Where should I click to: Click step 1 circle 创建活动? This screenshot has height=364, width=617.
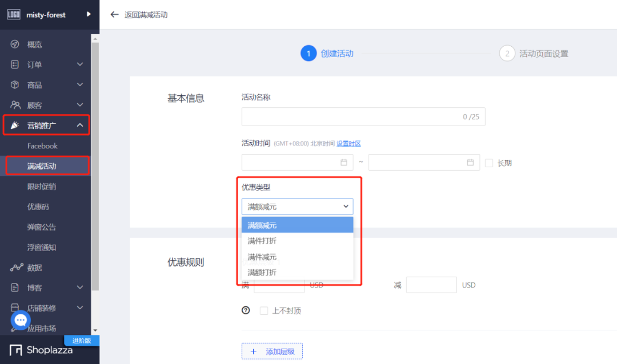pyautogui.click(x=308, y=54)
